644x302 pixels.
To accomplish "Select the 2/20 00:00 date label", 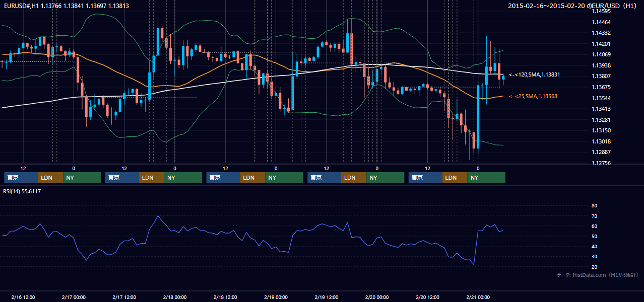I will [377, 297].
